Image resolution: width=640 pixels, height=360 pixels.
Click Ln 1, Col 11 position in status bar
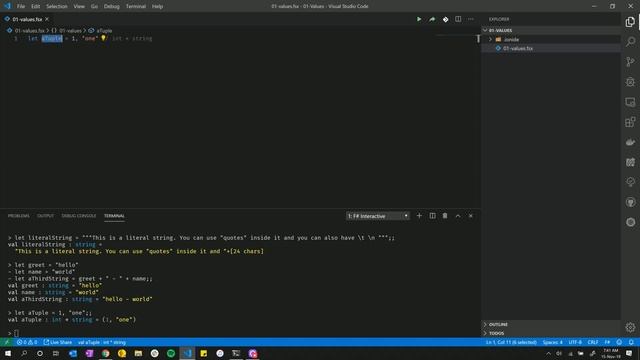pyautogui.click(x=511, y=342)
